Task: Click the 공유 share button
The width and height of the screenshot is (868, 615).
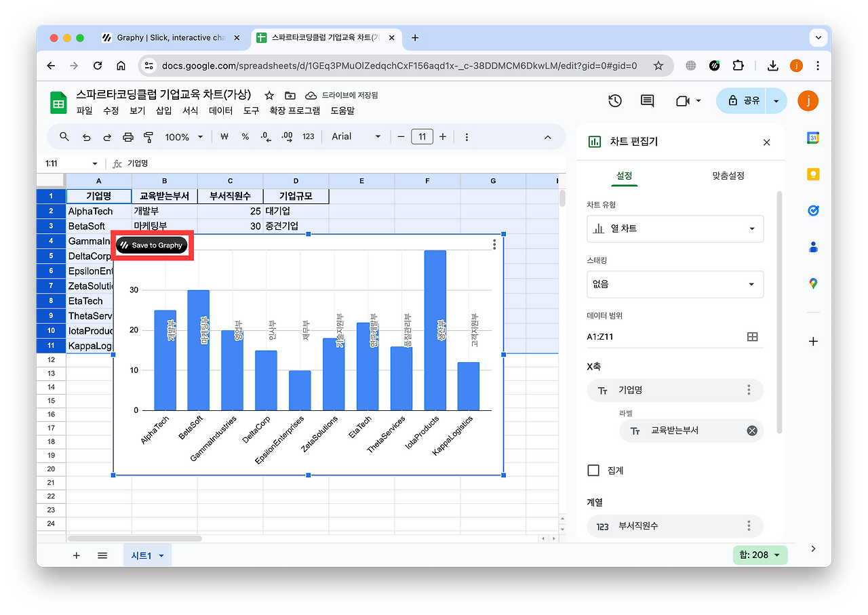Action: pyautogui.click(x=743, y=101)
